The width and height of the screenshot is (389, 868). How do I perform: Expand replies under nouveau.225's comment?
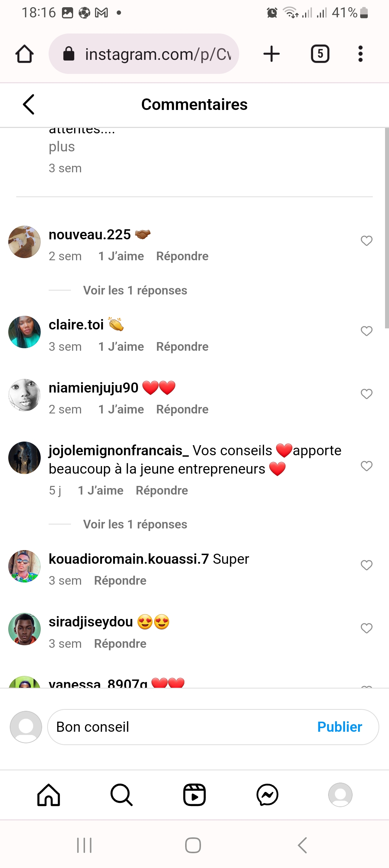[135, 291]
